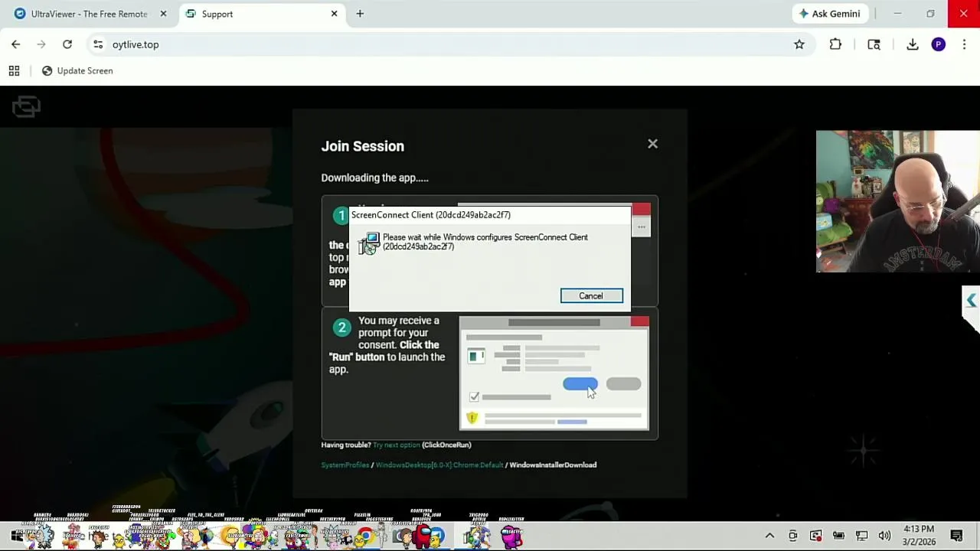Open the Chrome three-dot menu
This screenshot has height=551, width=980.
coord(964,44)
